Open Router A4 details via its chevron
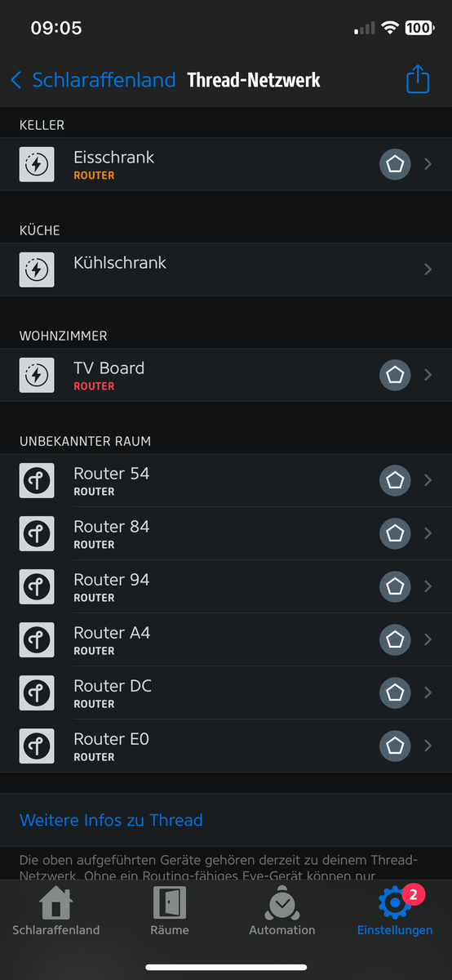Screen dimensions: 452x980 pos(428,639)
